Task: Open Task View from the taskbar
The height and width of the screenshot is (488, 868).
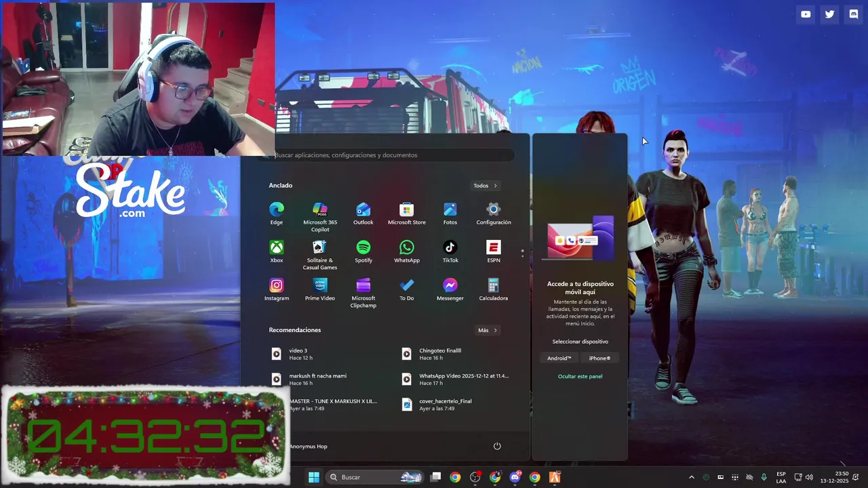Action: pos(436,477)
